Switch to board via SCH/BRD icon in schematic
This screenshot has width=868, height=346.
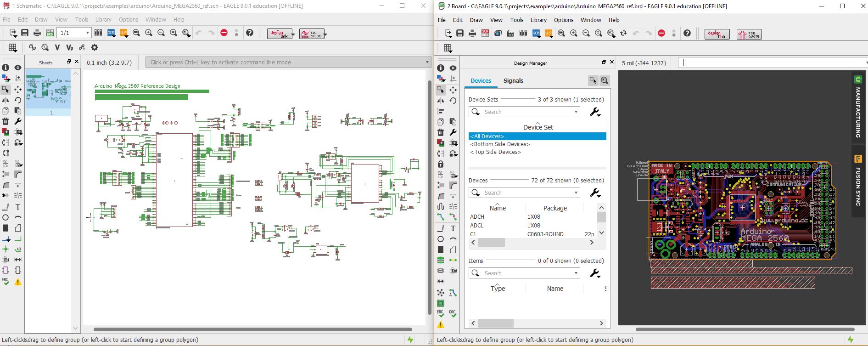[50, 33]
